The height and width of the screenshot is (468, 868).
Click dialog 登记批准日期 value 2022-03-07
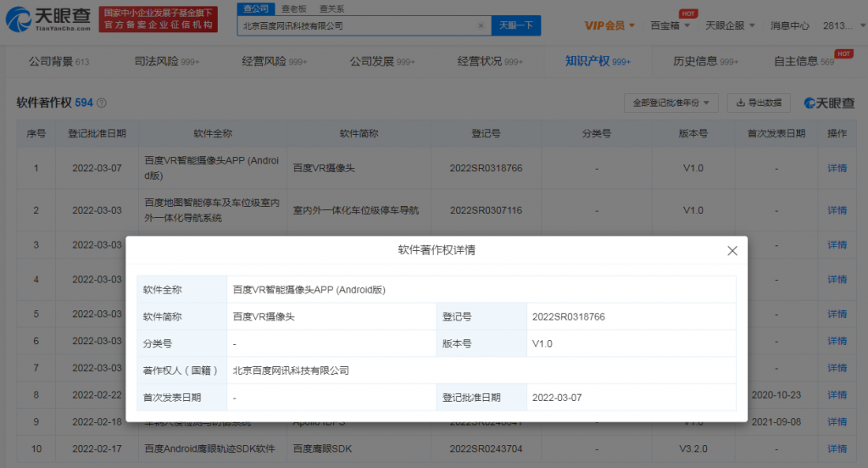coord(557,398)
